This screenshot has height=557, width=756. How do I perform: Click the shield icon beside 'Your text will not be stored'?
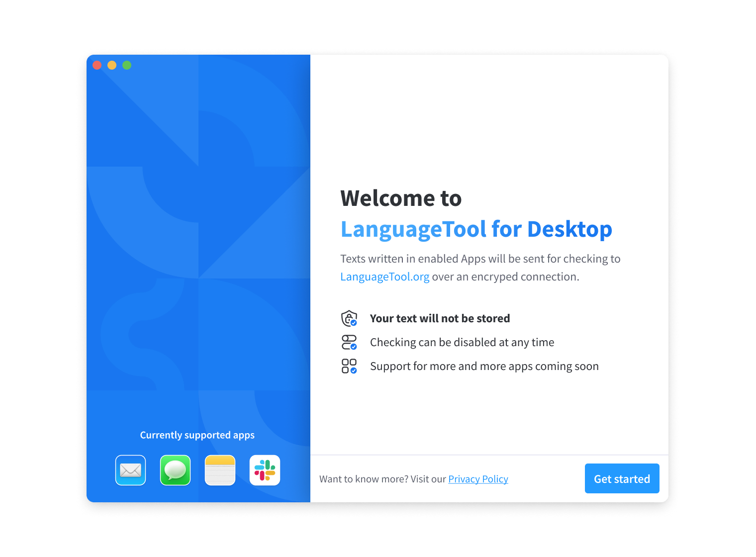[x=349, y=318]
